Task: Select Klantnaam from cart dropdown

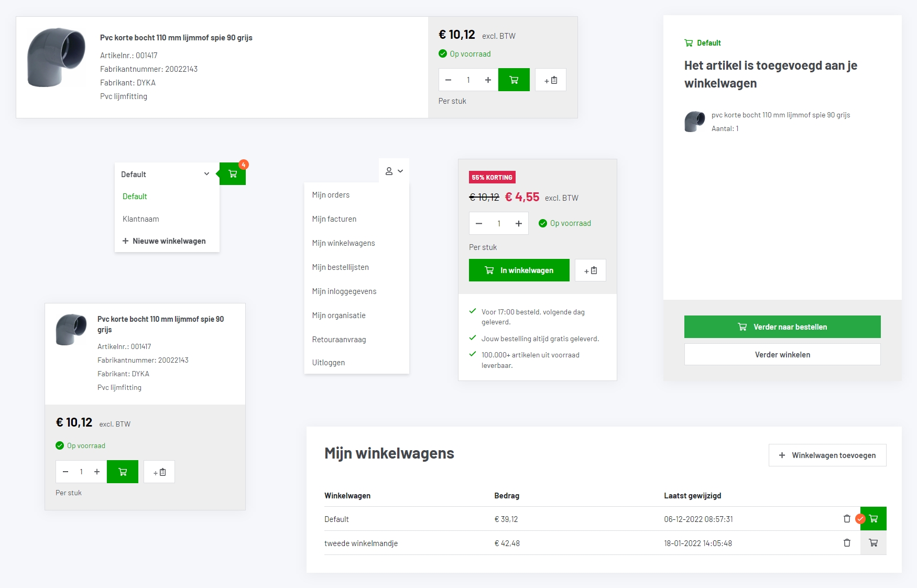Action: coord(141,219)
